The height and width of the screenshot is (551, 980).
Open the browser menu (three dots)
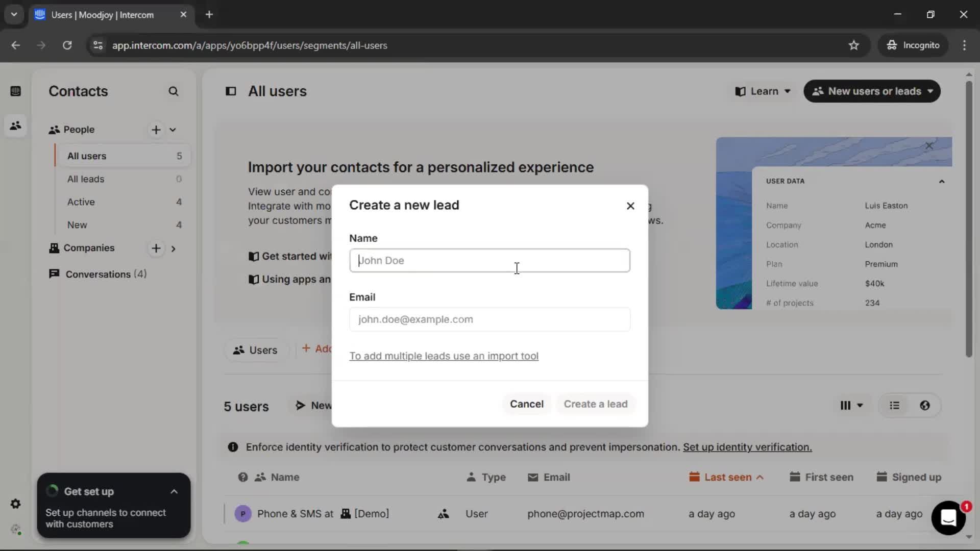pyautogui.click(x=964, y=45)
